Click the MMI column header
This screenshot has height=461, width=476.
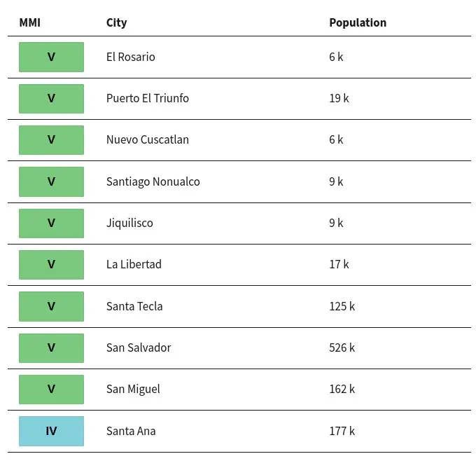[29, 23]
